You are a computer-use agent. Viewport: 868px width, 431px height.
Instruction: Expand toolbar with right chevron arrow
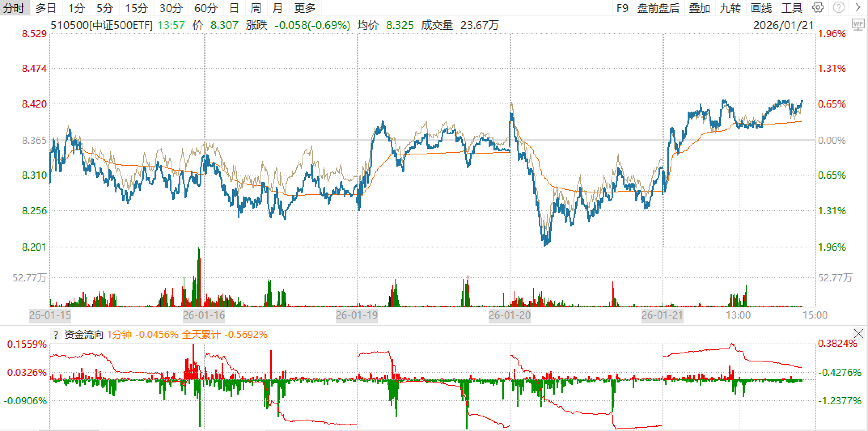(857, 8)
